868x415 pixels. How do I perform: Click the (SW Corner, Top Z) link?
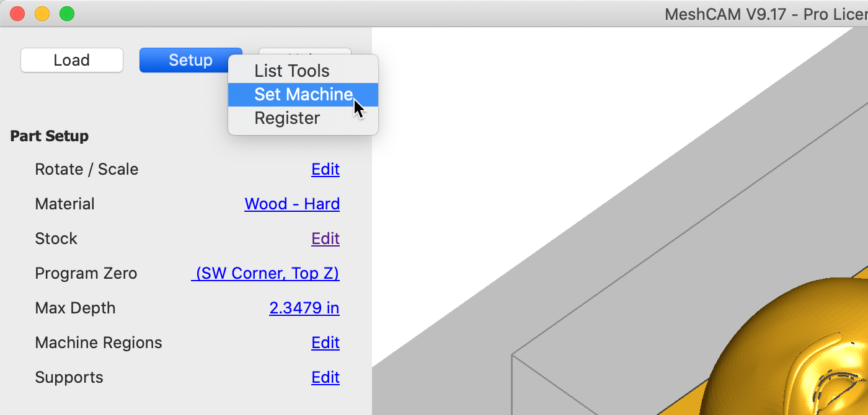pyautogui.click(x=265, y=273)
